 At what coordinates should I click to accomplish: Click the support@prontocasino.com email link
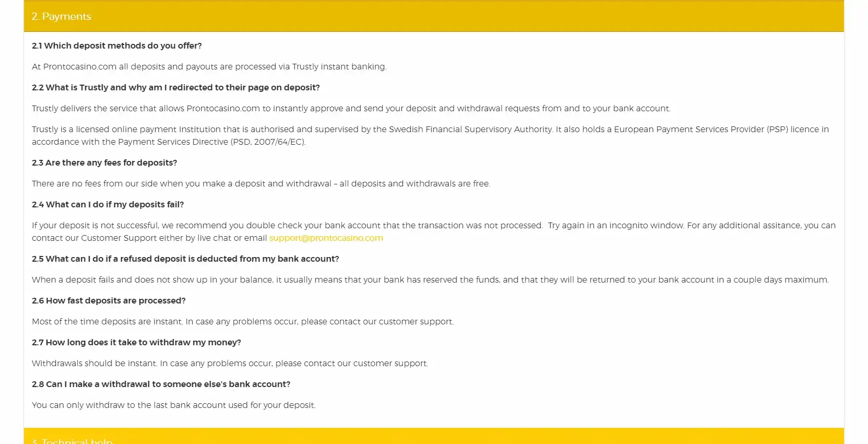click(326, 238)
